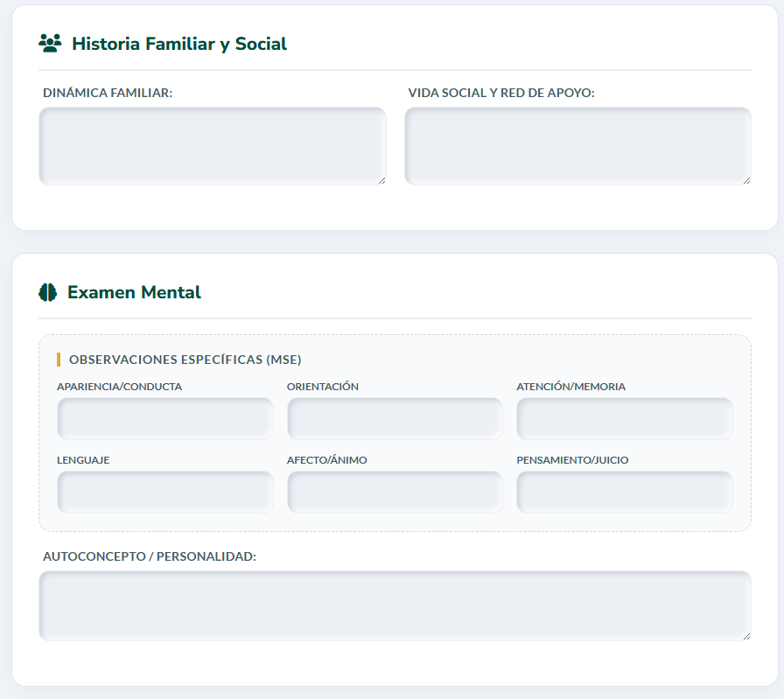
Task: Select the Apariencia/Conducta input box
Action: (x=165, y=419)
